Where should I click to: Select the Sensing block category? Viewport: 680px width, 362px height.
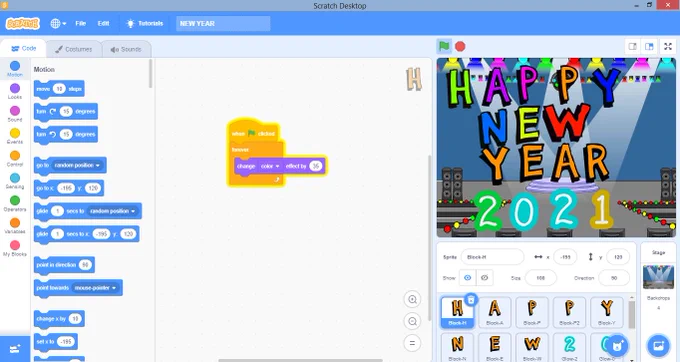15,181
